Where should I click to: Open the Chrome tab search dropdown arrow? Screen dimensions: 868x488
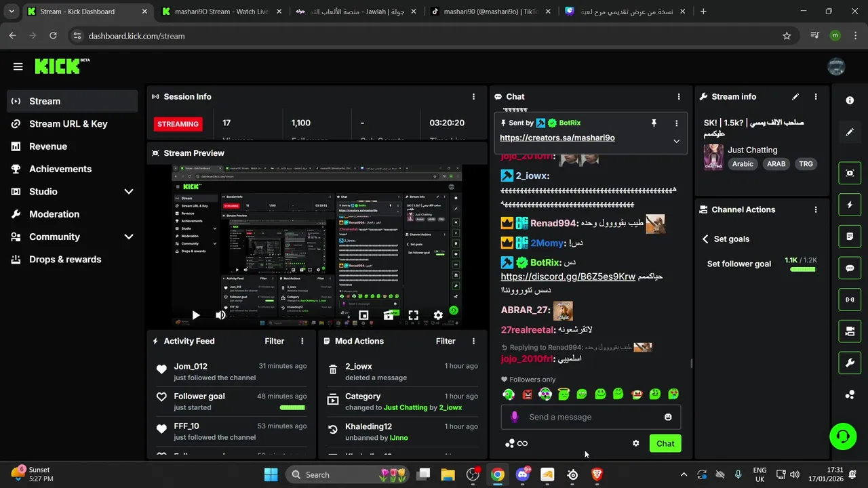coord(11,12)
